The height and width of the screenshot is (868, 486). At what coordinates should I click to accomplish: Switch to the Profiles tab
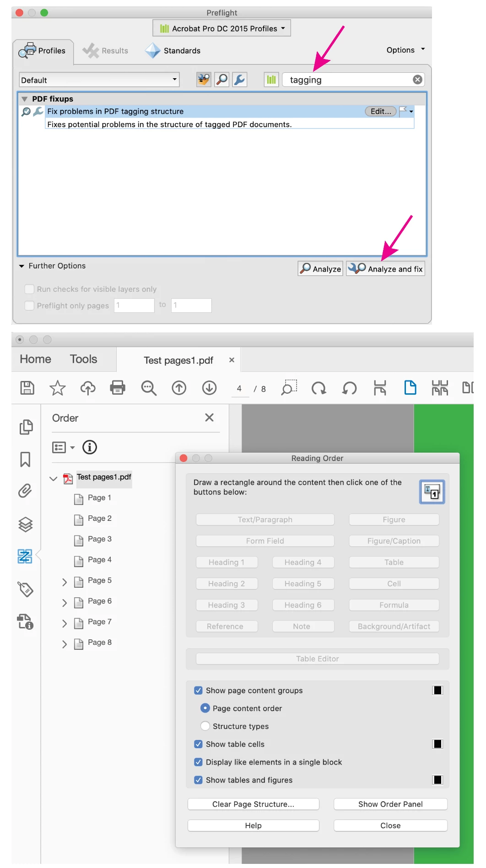pyautogui.click(x=43, y=50)
